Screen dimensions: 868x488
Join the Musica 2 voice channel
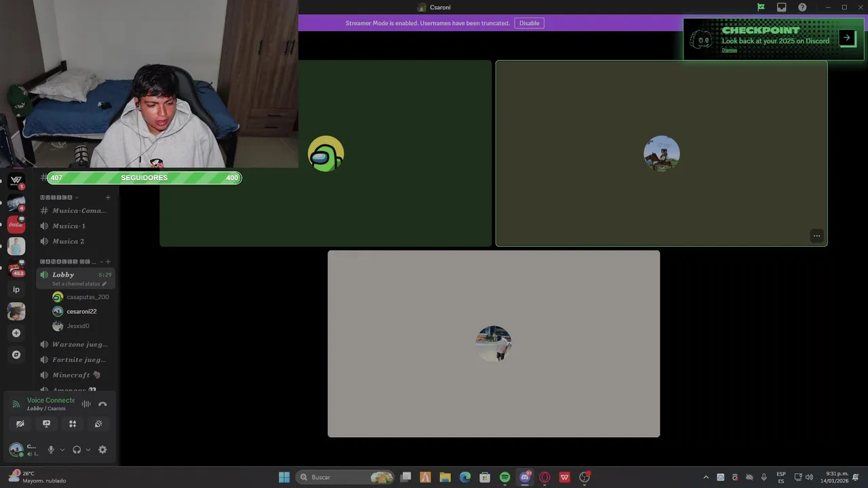coord(75,241)
